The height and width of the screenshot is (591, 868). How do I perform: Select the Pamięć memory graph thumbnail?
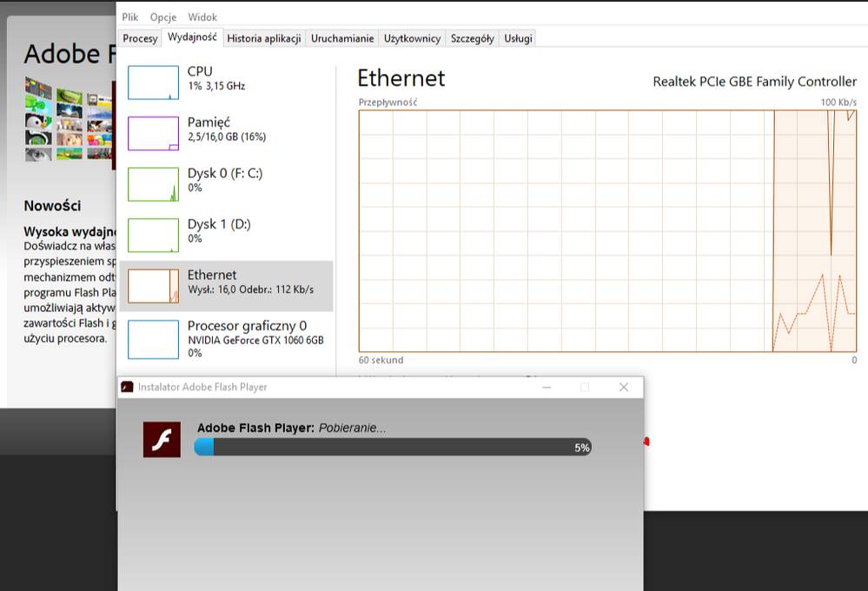tap(153, 133)
